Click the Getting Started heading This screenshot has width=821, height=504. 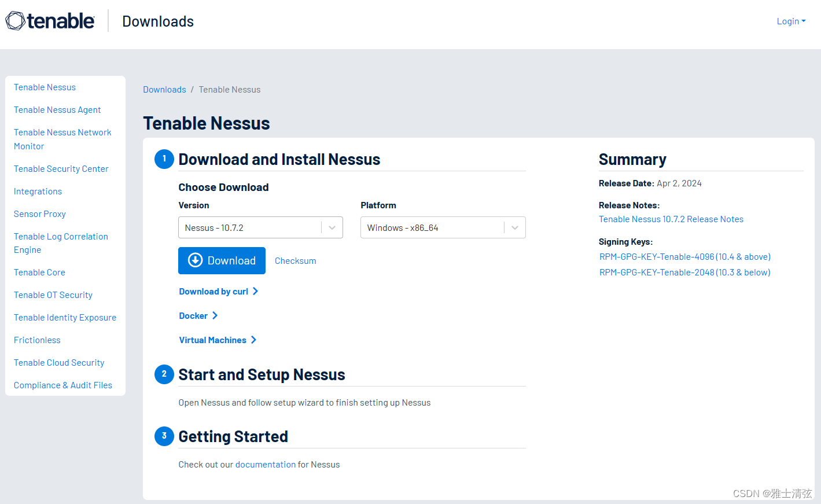point(233,437)
